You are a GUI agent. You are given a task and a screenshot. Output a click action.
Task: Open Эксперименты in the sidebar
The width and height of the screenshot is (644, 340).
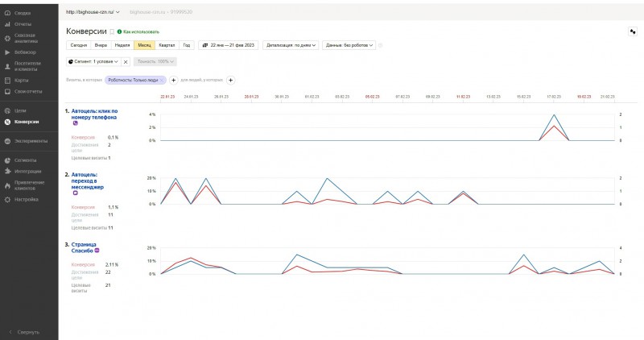(31, 141)
